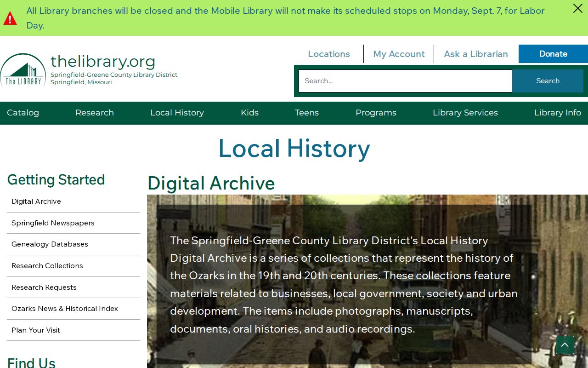The height and width of the screenshot is (368, 588).
Task: Click the Search button
Action: pos(548,81)
